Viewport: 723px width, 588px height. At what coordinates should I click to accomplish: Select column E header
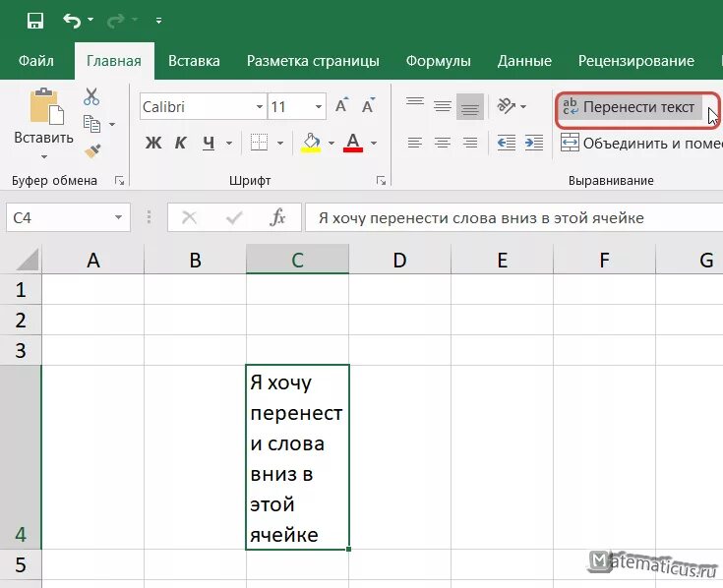pos(502,260)
